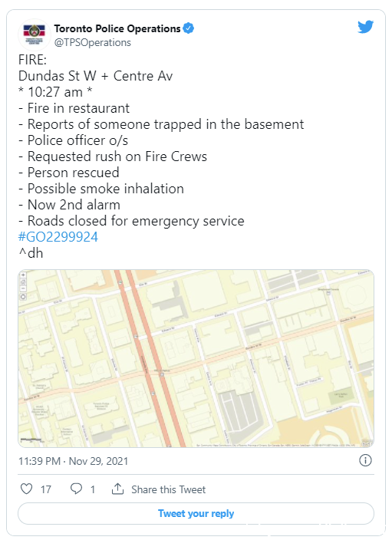Zoom out on the map

(x=23, y=288)
